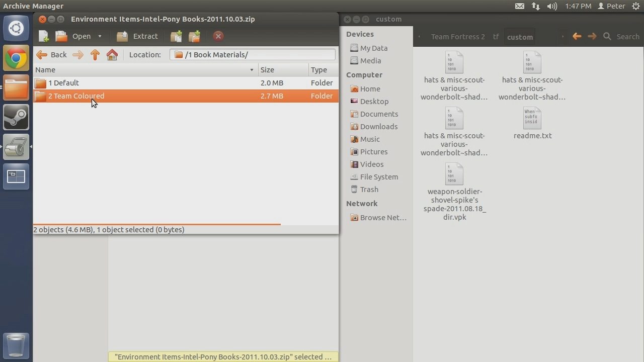The width and height of the screenshot is (644, 362).
Task: Select the "1 Default" folder row
Action: pyautogui.click(x=186, y=83)
